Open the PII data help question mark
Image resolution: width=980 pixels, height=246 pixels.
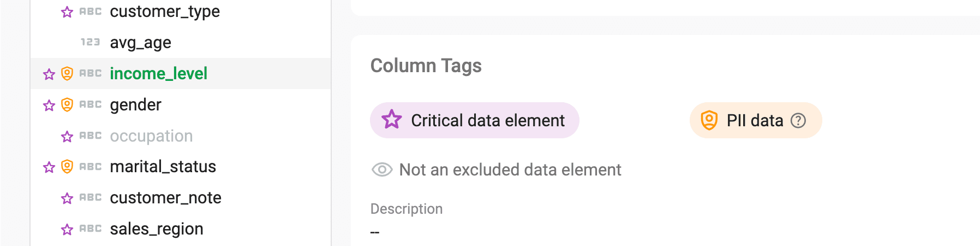point(798,121)
